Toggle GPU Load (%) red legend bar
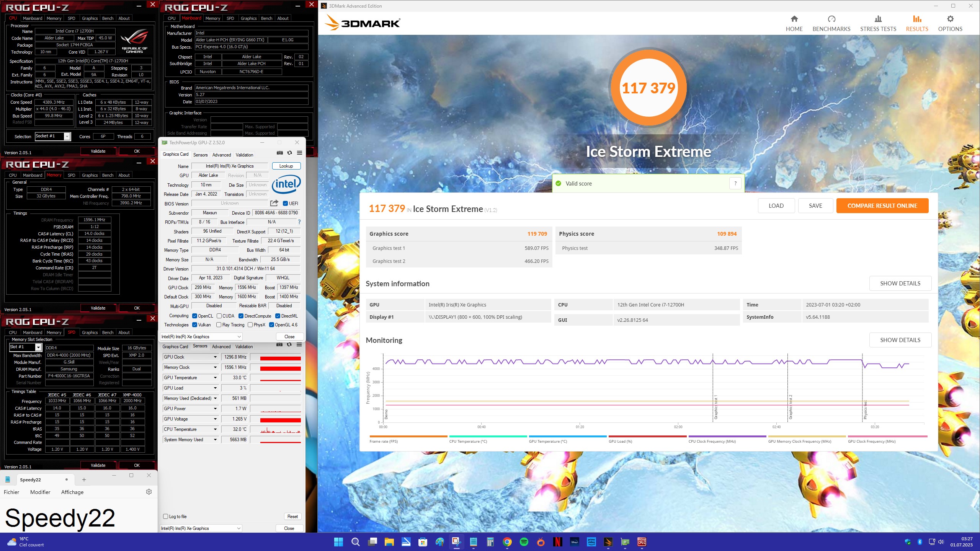 647,436
